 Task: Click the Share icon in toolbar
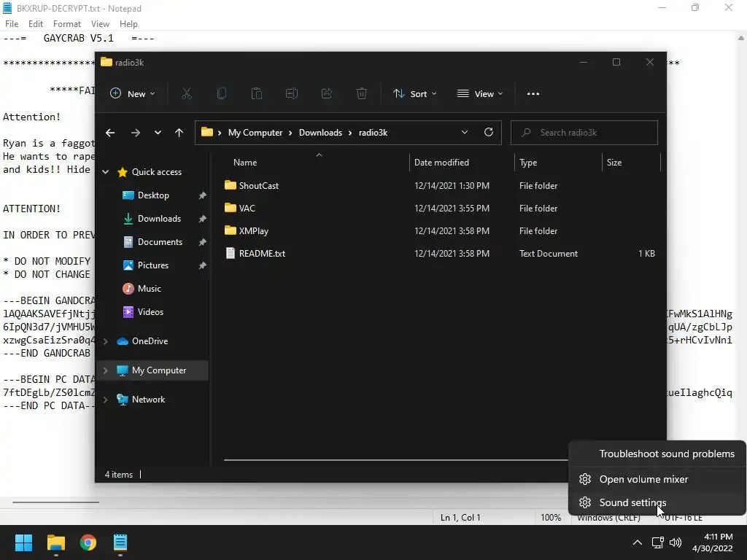(x=327, y=94)
